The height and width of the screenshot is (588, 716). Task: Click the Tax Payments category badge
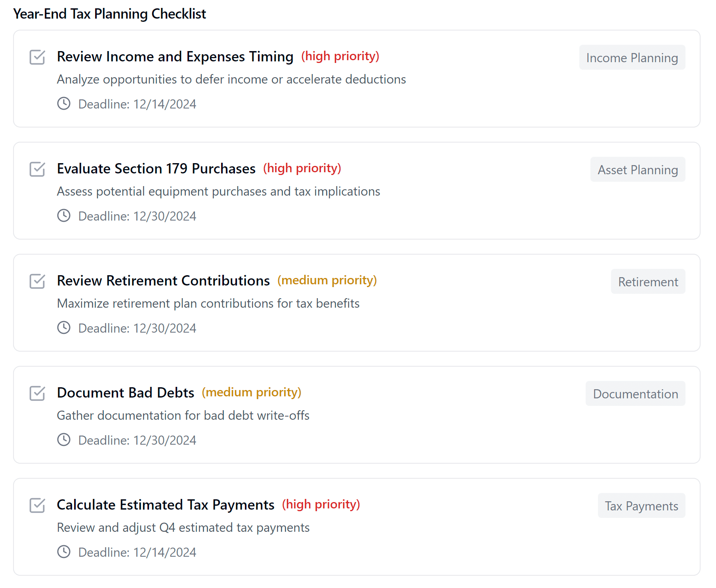pos(641,506)
